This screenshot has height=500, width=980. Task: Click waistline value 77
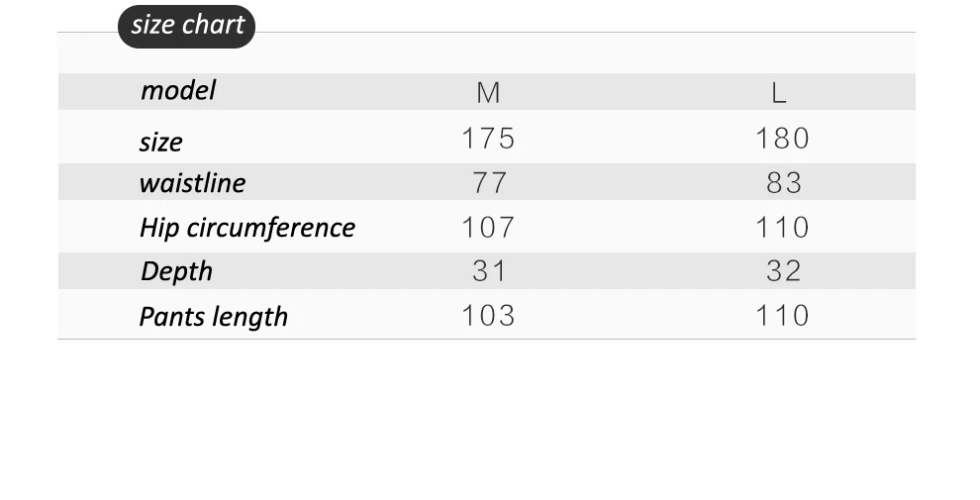(489, 183)
